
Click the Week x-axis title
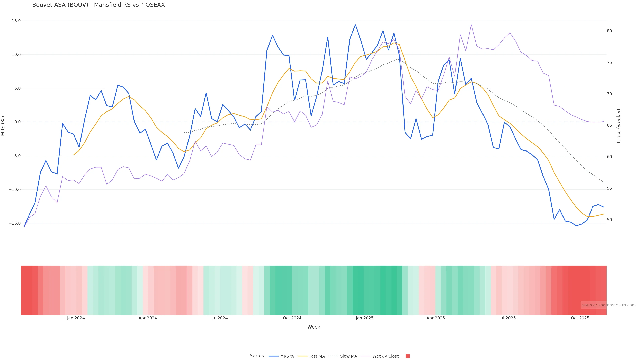click(x=314, y=327)
